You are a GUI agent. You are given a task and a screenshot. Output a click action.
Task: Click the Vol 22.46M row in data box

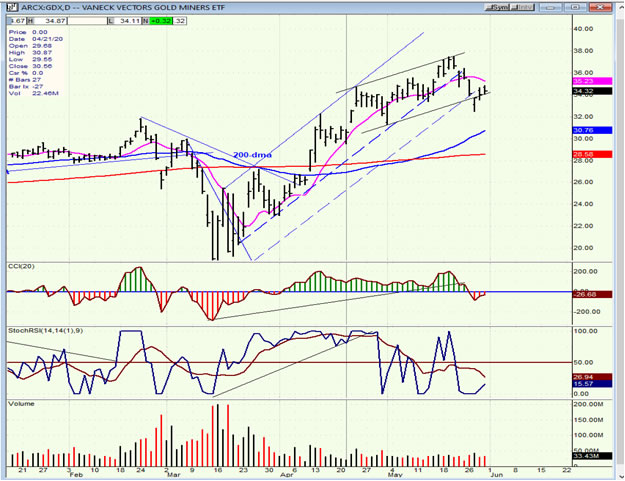(33, 93)
